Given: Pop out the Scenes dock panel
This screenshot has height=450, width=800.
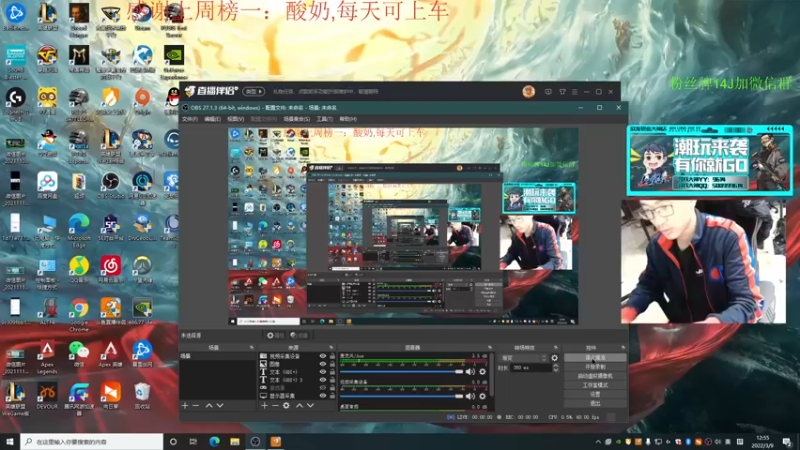Looking at the screenshot, I should (251, 347).
